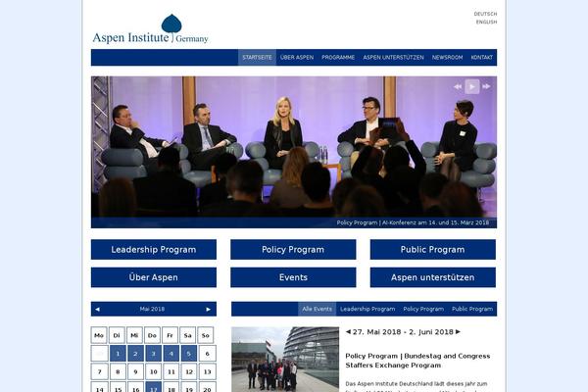Select day 2 in the calendar

pyautogui.click(x=135, y=354)
